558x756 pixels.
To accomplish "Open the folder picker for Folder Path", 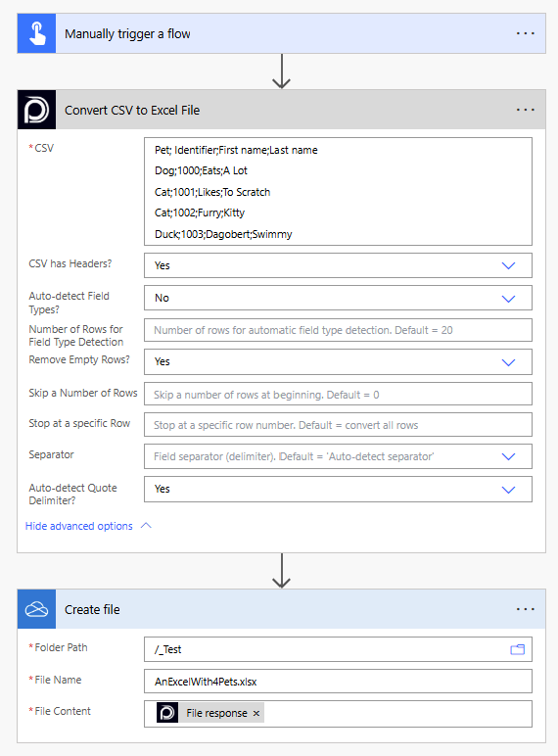I will pos(518,649).
